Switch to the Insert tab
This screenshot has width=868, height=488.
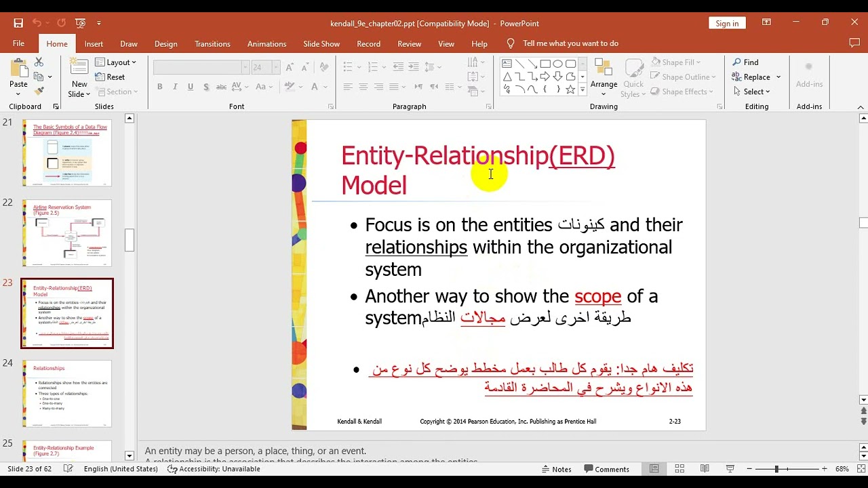tap(94, 43)
